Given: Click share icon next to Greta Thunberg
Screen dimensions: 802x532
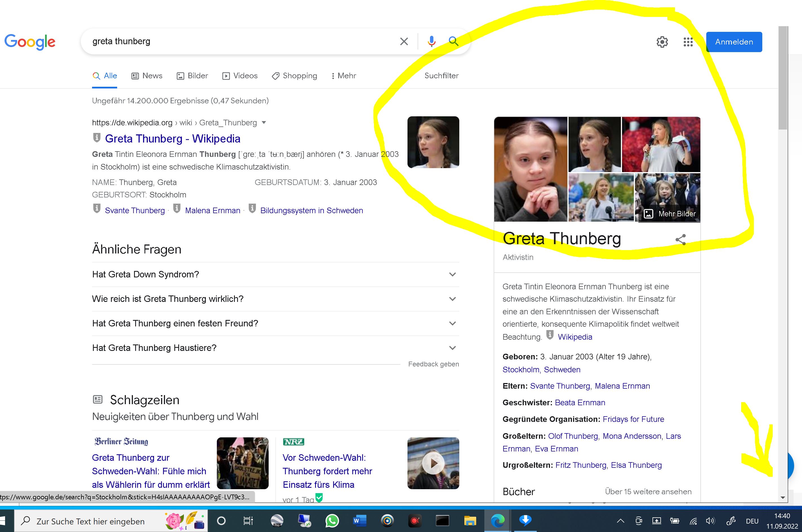Looking at the screenshot, I should 680,240.
